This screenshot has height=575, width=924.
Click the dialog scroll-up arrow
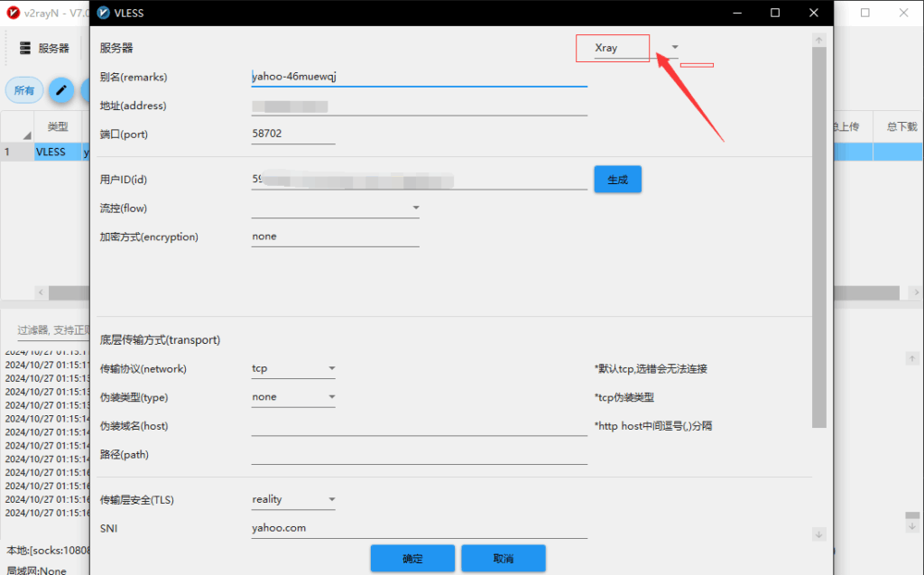point(819,41)
